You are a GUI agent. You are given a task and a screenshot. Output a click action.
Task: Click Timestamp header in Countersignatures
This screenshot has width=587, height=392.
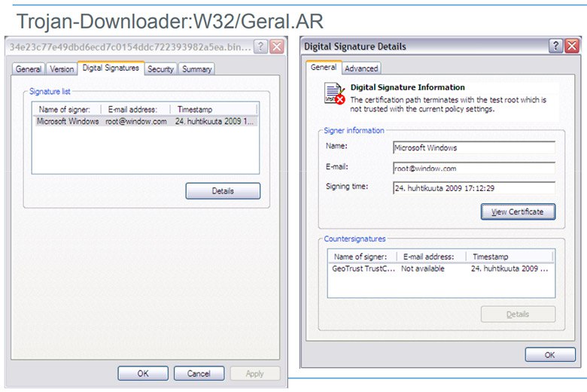click(509, 257)
